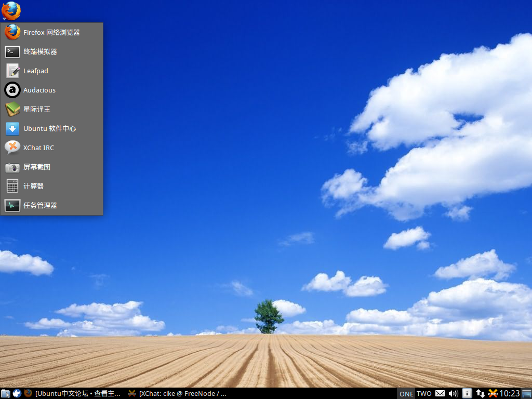The width and height of the screenshot is (532, 399).
Task: Open the 任务管理器 task manager
Action: click(x=51, y=206)
